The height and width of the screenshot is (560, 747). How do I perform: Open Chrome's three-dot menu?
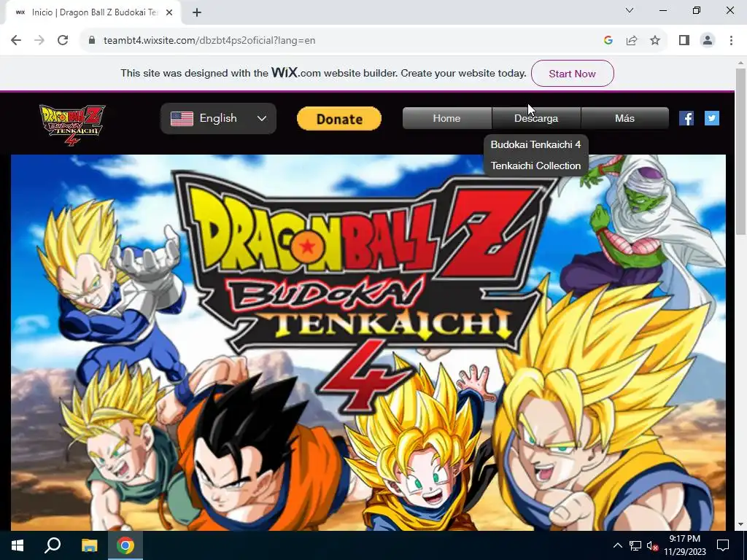tap(731, 41)
